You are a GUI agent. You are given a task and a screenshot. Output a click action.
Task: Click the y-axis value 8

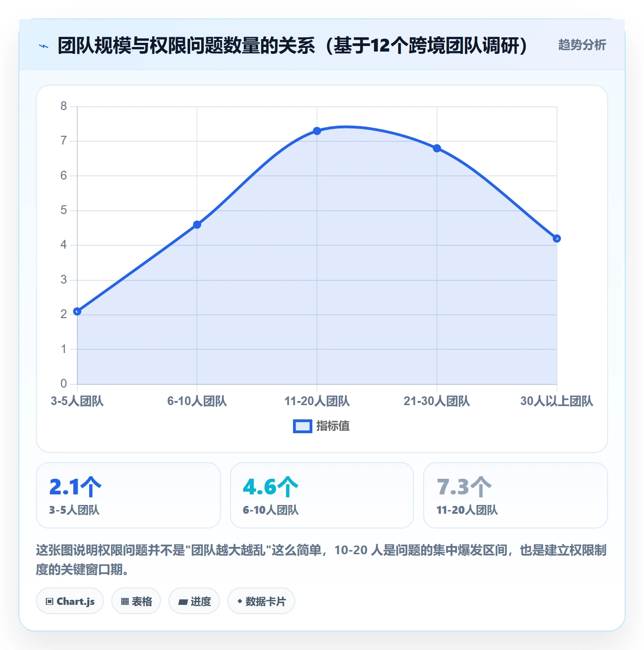point(63,106)
